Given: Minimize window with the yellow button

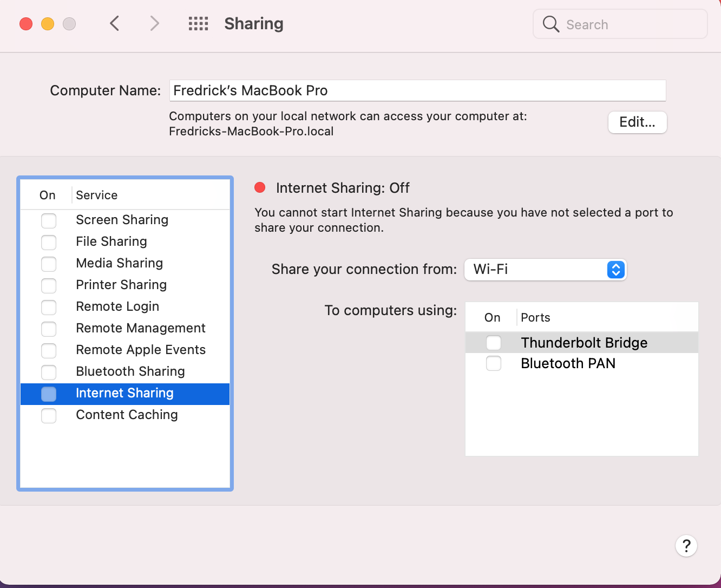Looking at the screenshot, I should [x=48, y=24].
